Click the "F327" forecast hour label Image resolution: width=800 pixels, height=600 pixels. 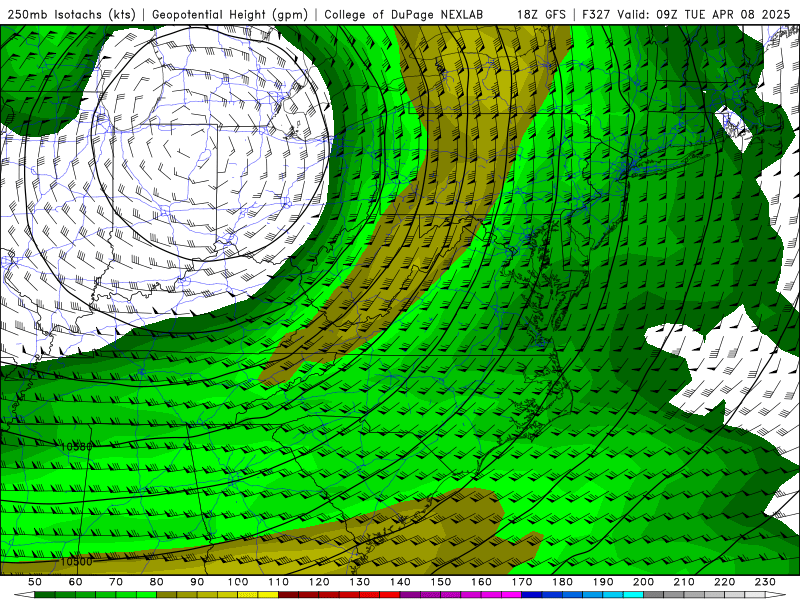[x=597, y=14]
